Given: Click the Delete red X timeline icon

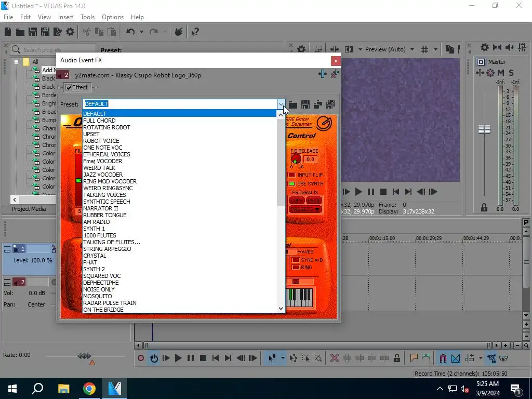Looking at the screenshot, I should pos(334,358).
